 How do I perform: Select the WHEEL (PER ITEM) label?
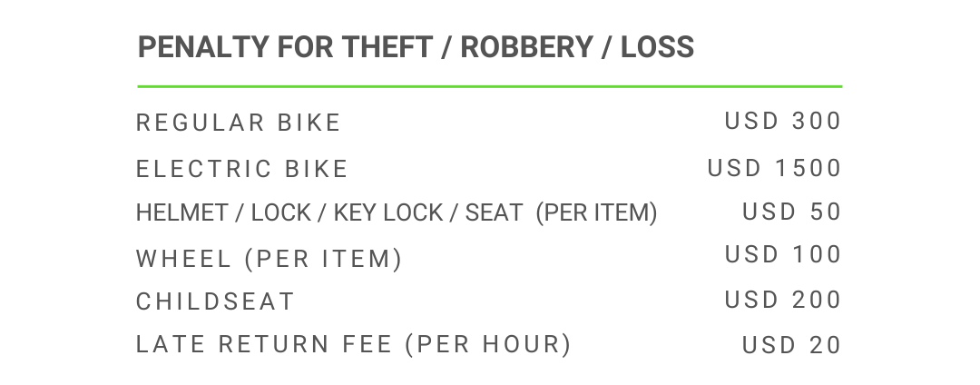(x=269, y=259)
